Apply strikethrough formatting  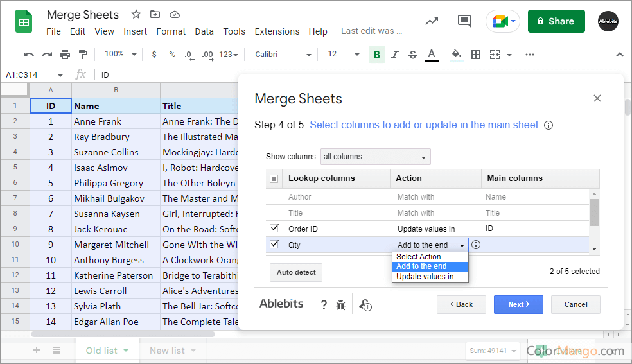click(413, 55)
